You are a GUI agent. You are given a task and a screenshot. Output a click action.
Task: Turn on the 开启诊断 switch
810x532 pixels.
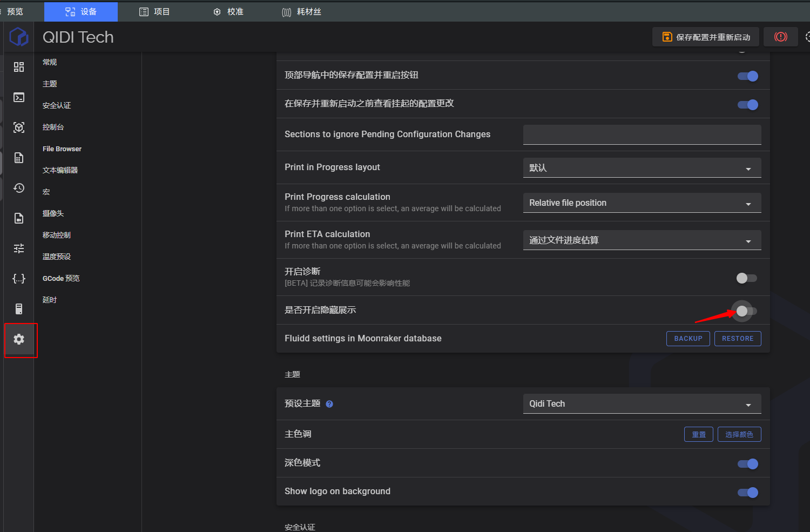coord(747,278)
